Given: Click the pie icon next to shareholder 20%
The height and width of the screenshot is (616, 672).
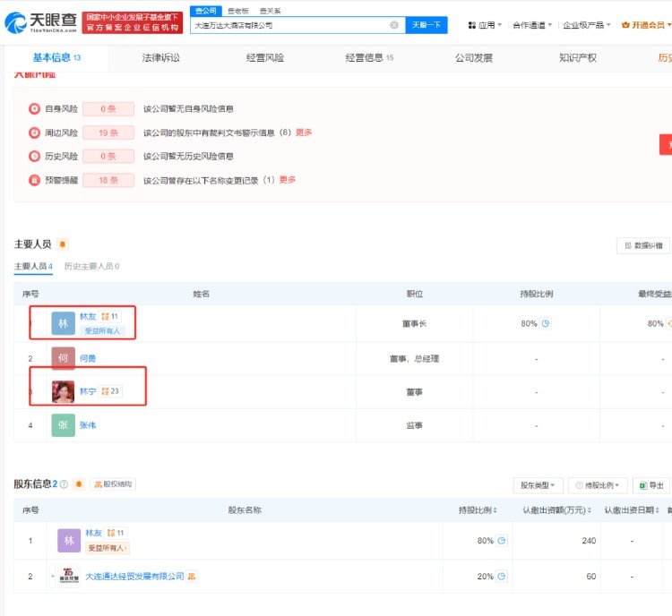Looking at the screenshot, I should [502, 577].
